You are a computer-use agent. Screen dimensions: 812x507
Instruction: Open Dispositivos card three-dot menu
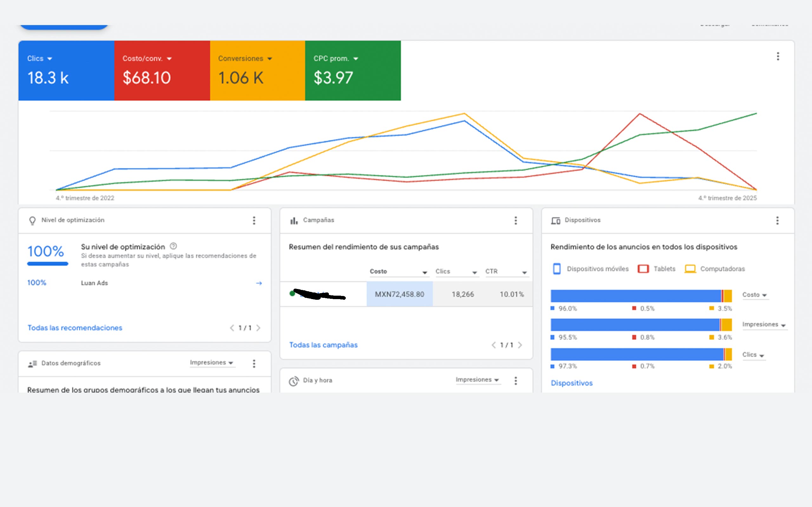(777, 220)
